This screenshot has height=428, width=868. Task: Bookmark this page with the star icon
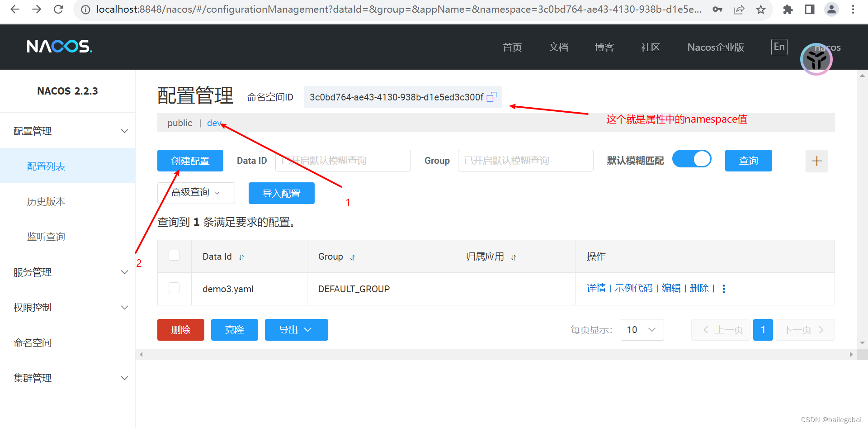pos(761,10)
